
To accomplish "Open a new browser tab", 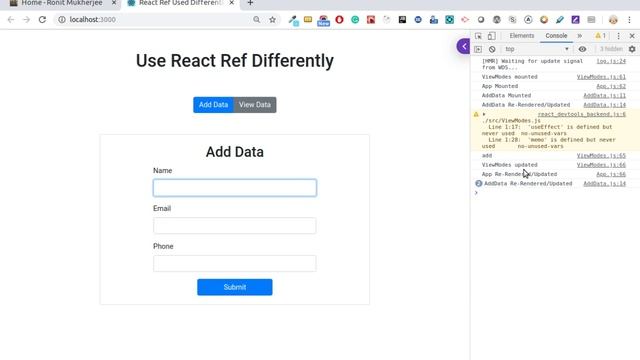I will [x=250, y=3].
